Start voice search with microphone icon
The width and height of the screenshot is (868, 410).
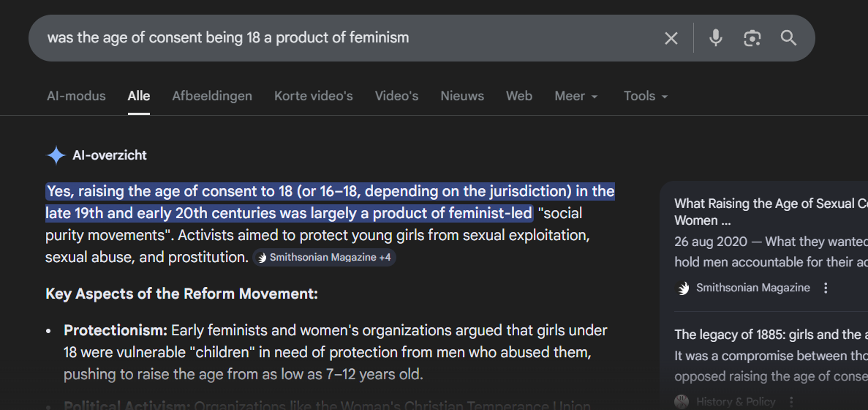coord(715,38)
